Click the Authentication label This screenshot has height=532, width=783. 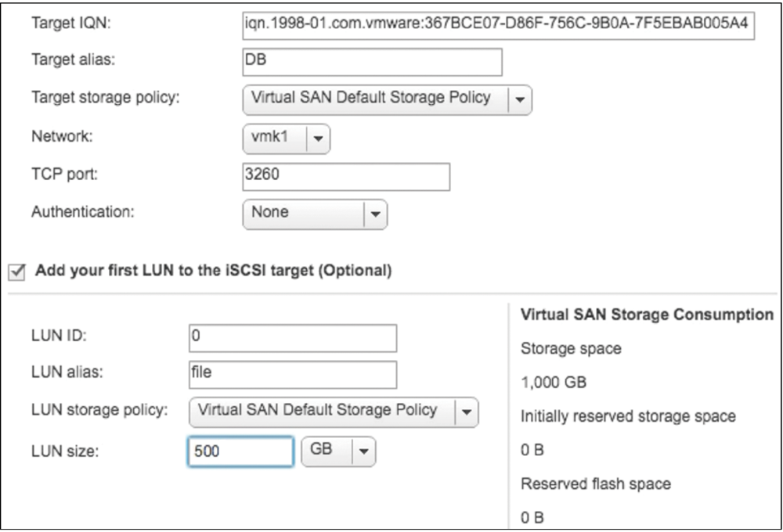(83, 212)
